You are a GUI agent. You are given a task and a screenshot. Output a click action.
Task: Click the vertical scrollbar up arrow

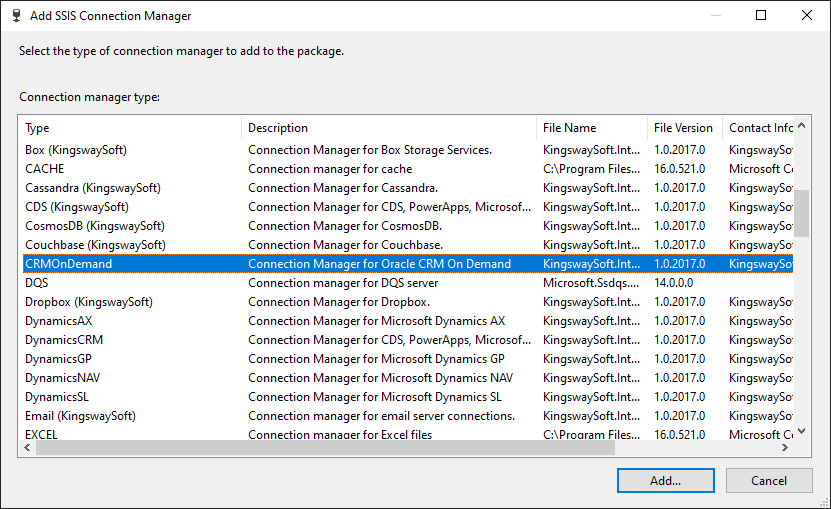tap(801, 125)
